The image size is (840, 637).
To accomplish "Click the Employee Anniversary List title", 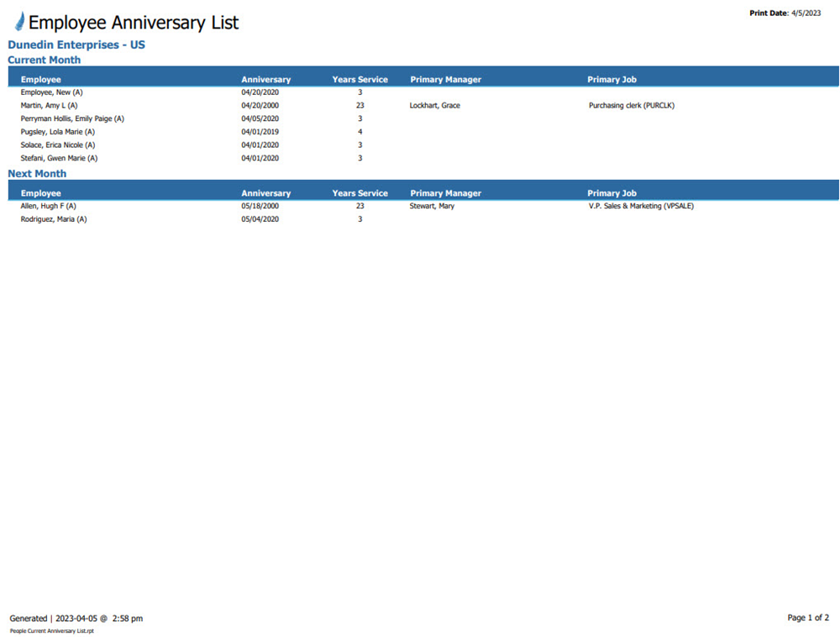I will point(134,23).
